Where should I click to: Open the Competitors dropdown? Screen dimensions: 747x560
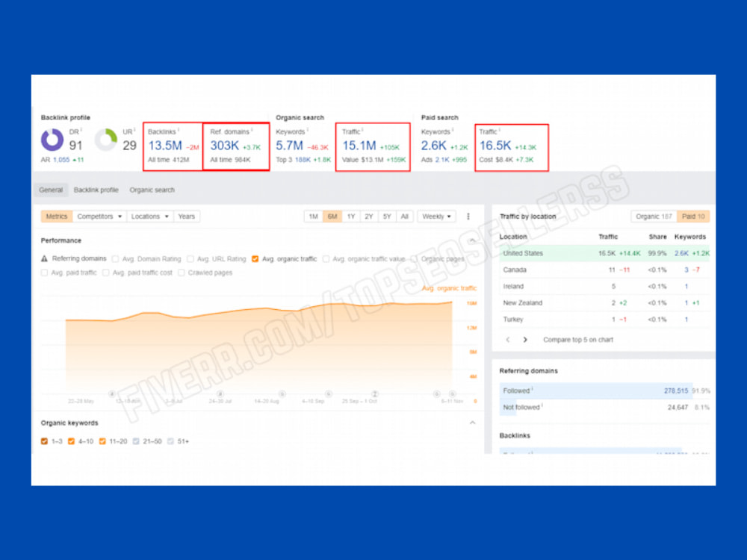click(99, 217)
